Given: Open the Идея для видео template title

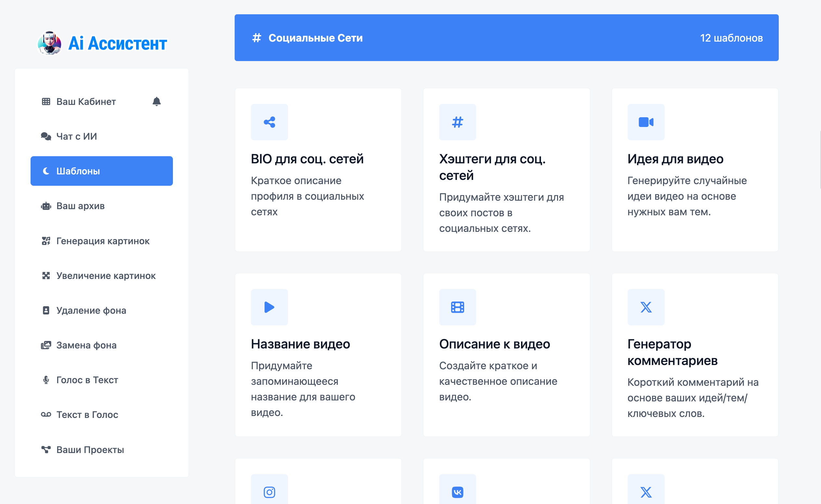Looking at the screenshot, I should click(675, 159).
